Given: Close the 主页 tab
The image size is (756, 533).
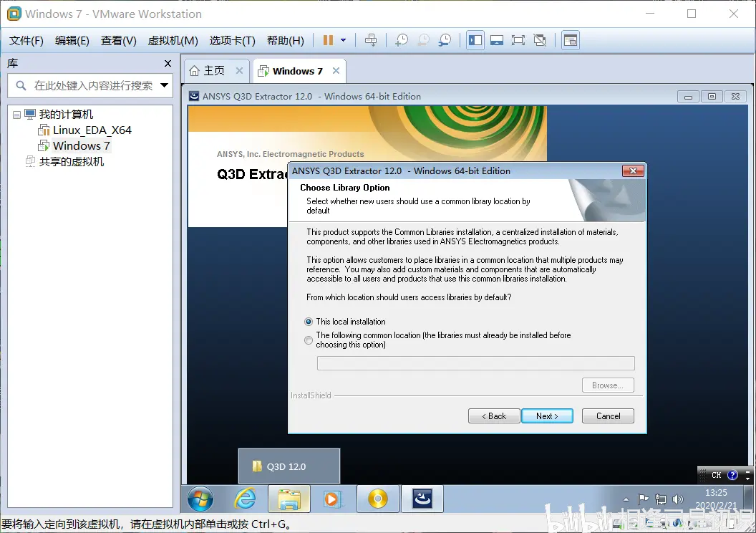Looking at the screenshot, I should click(x=239, y=70).
